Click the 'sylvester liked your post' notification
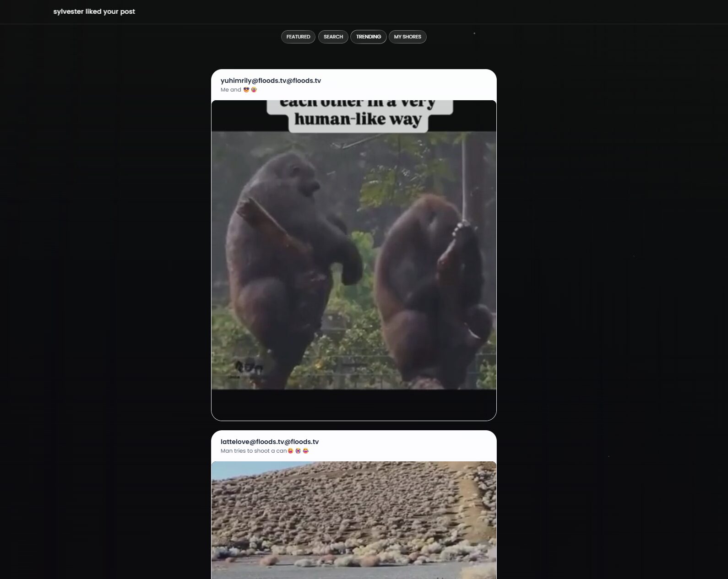 (x=94, y=11)
